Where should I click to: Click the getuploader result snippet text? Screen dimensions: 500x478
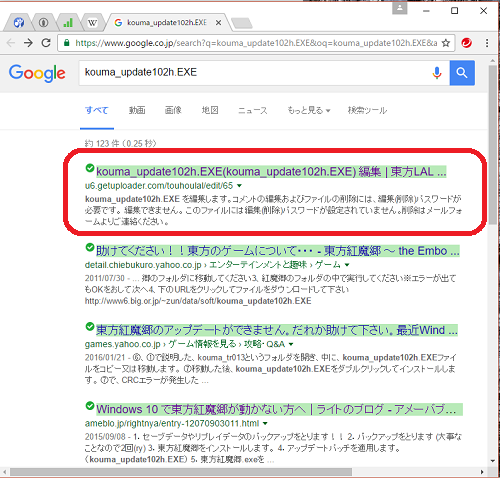click(273, 210)
